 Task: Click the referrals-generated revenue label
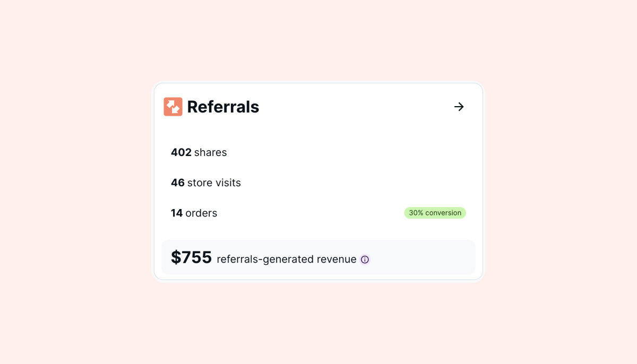(287, 259)
